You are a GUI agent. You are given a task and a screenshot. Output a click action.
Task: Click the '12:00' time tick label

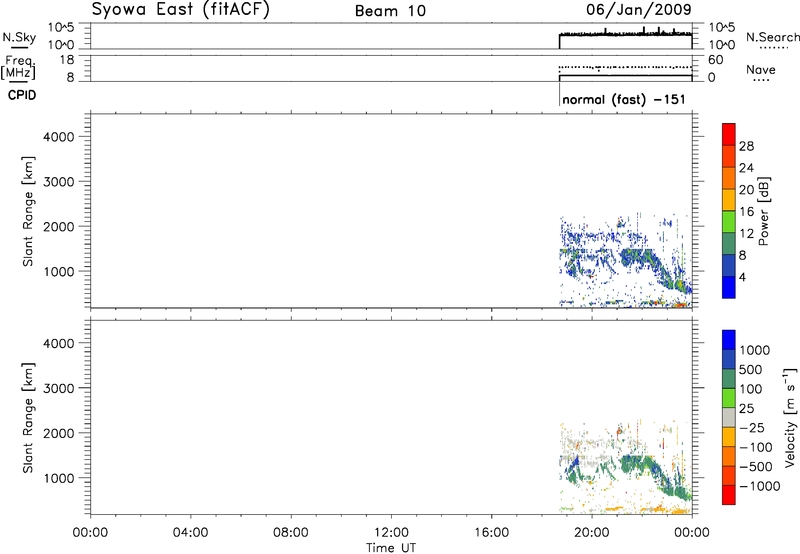tap(391, 533)
